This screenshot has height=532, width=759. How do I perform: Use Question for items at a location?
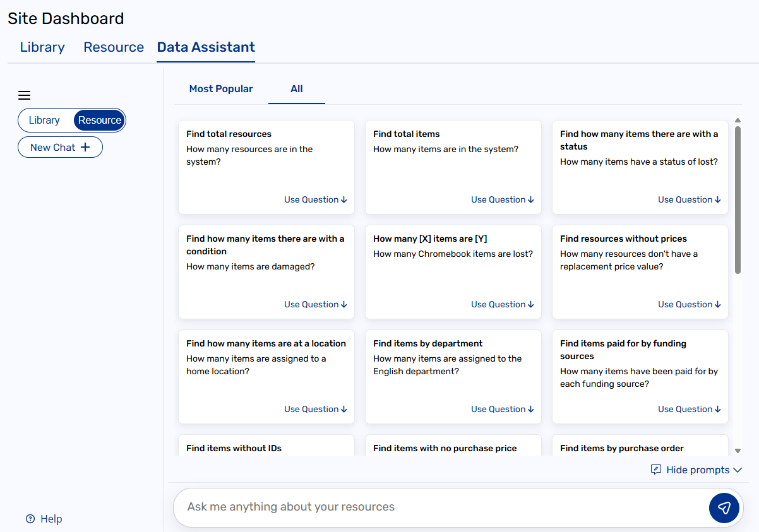click(x=316, y=409)
